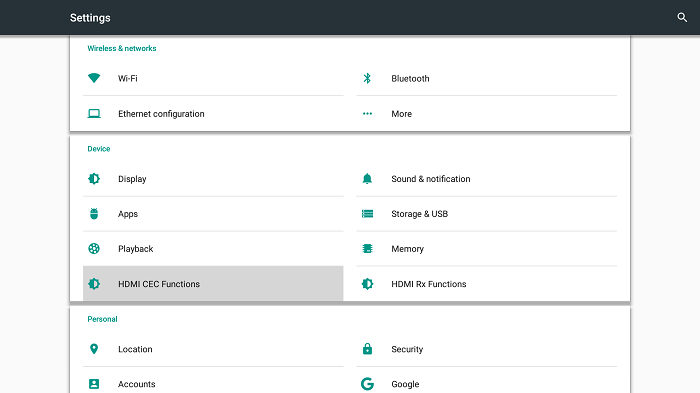Tap the Google G logo icon
Image resolution: width=700 pixels, height=393 pixels.
[367, 384]
